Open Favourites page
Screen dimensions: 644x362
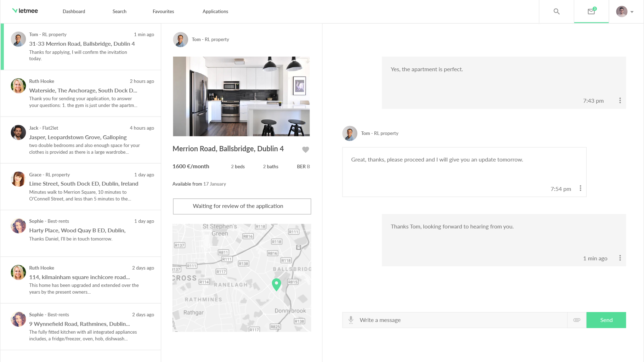(x=163, y=11)
